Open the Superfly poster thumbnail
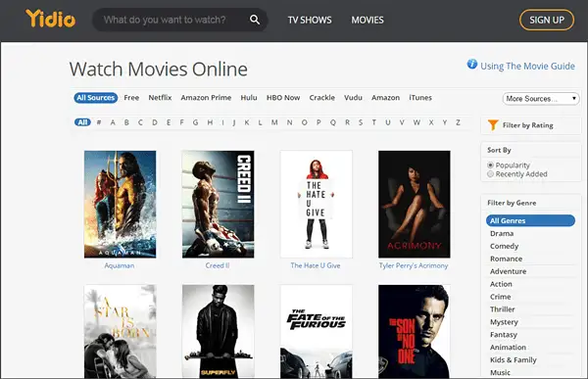This screenshot has height=379, width=588. [x=218, y=331]
